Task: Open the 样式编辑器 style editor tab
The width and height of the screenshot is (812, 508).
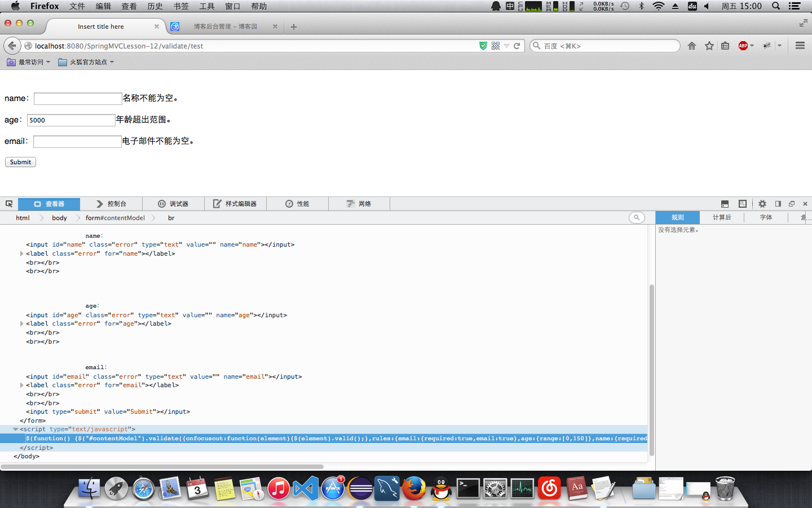Action: [235, 204]
